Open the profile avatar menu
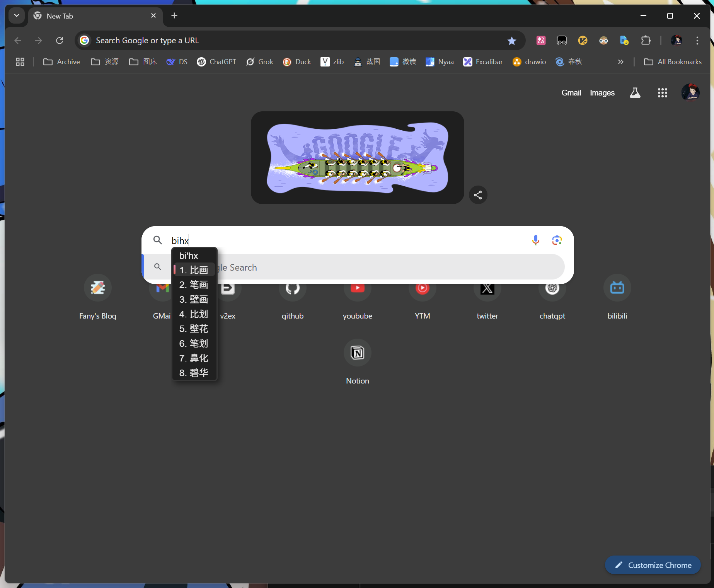The height and width of the screenshot is (588, 714). click(x=677, y=40)
